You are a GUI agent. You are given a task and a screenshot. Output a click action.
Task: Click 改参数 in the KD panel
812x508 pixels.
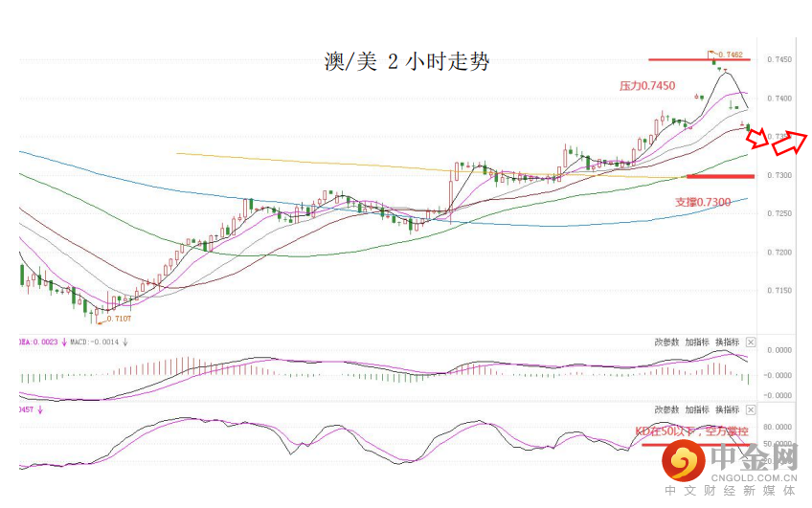coord(667,409)
